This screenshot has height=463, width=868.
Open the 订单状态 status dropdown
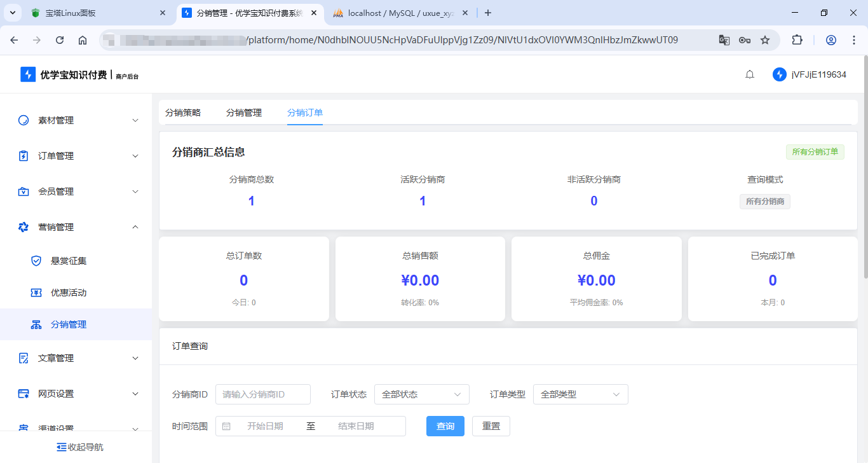[421, 394]
